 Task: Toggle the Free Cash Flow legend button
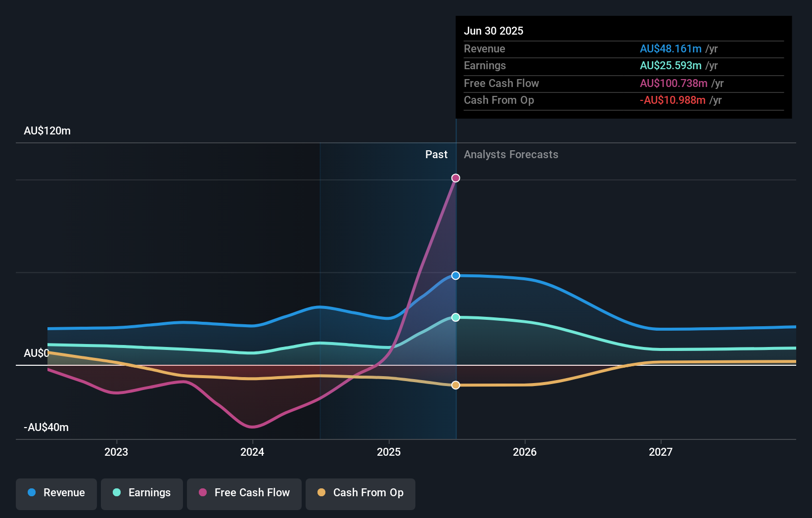coord(244,493)
